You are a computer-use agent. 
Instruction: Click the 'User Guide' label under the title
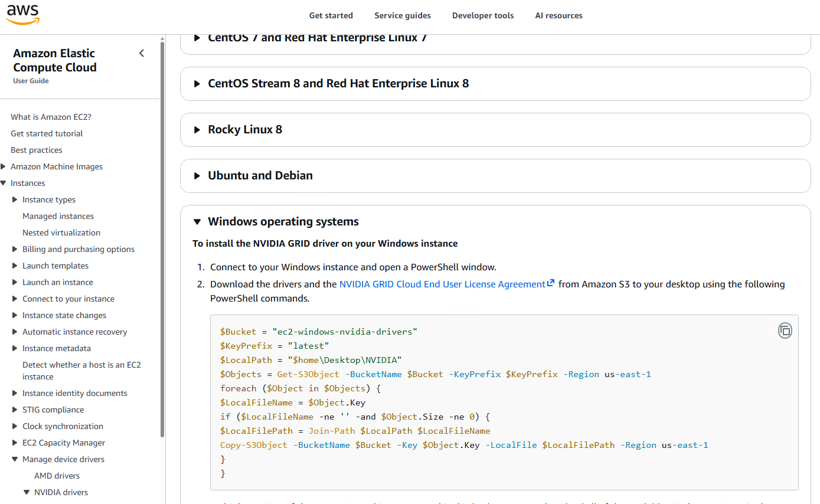(x=31, y=81)
